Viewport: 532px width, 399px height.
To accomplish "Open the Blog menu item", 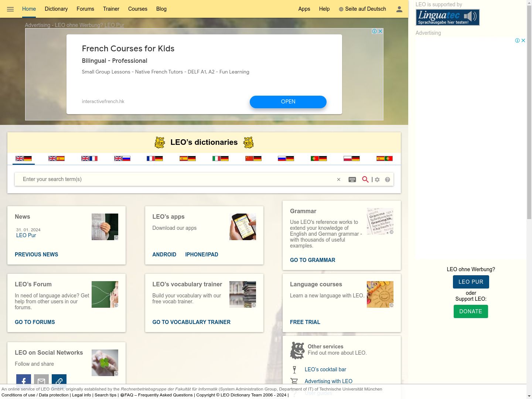I will coord(161,9).
